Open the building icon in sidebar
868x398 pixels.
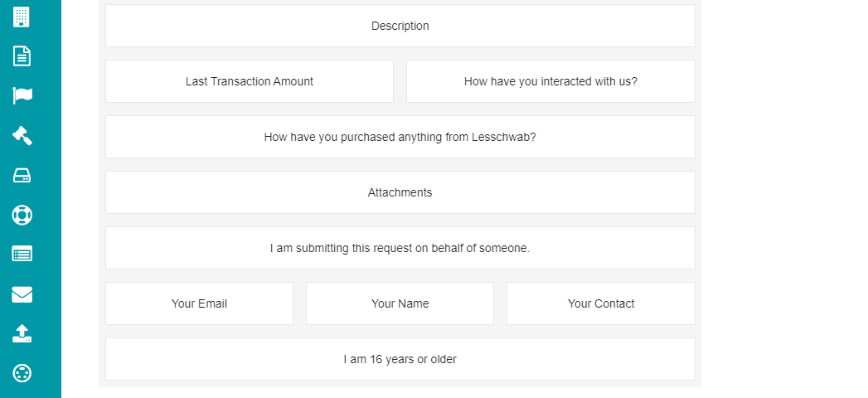pos(22,17)
